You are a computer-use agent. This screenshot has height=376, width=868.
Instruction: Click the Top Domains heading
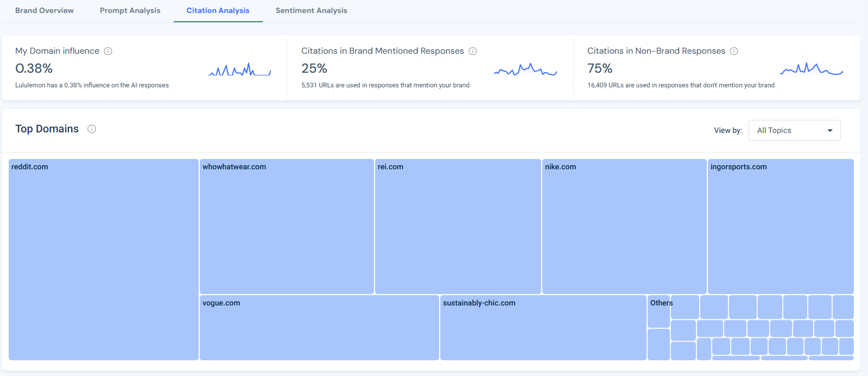point(47,129)
